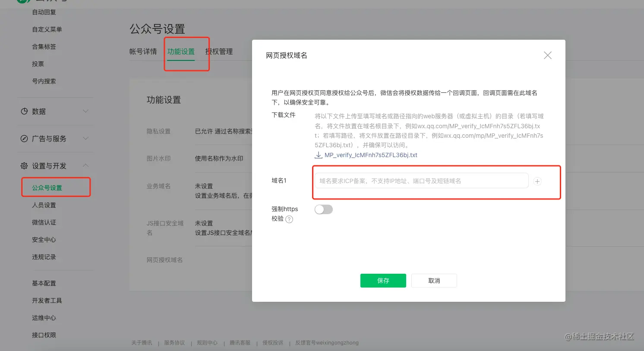Save the domain with 保存 button
The width and height of the screenshot is (644, 351).
[383, 281]
